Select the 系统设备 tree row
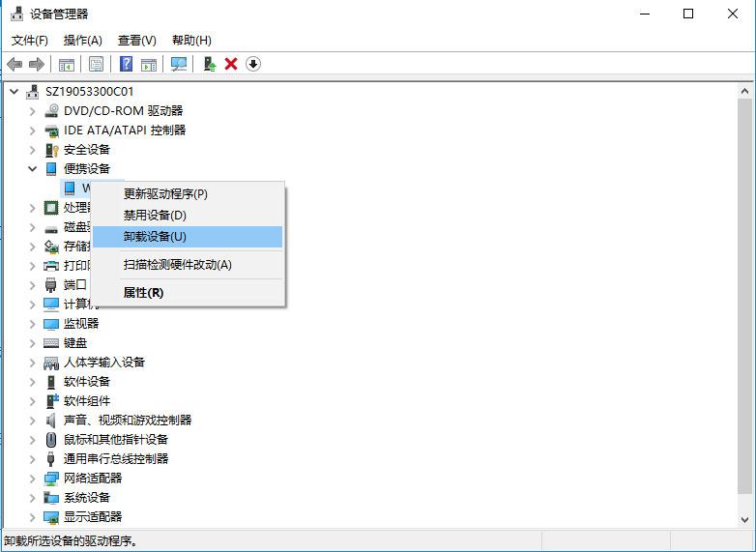This screenshot has width=756, height=552. tap(87, 498)
